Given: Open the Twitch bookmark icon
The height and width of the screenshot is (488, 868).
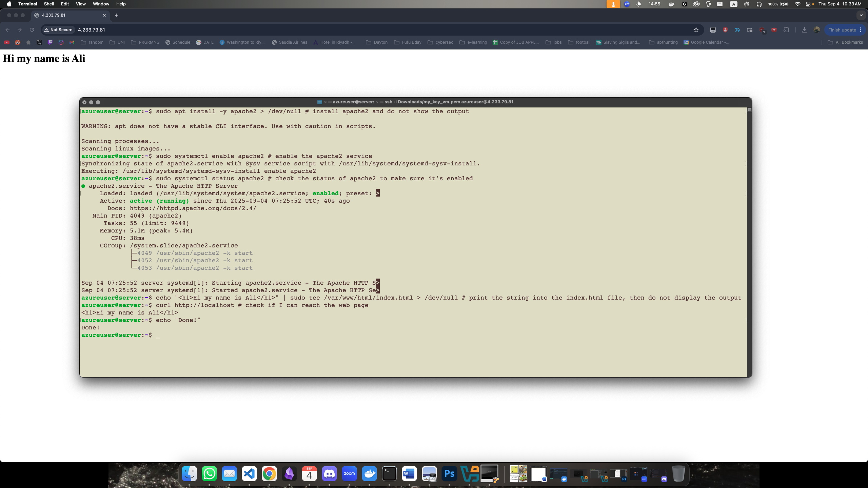Looking at the screenshot, I should (50, 42).
